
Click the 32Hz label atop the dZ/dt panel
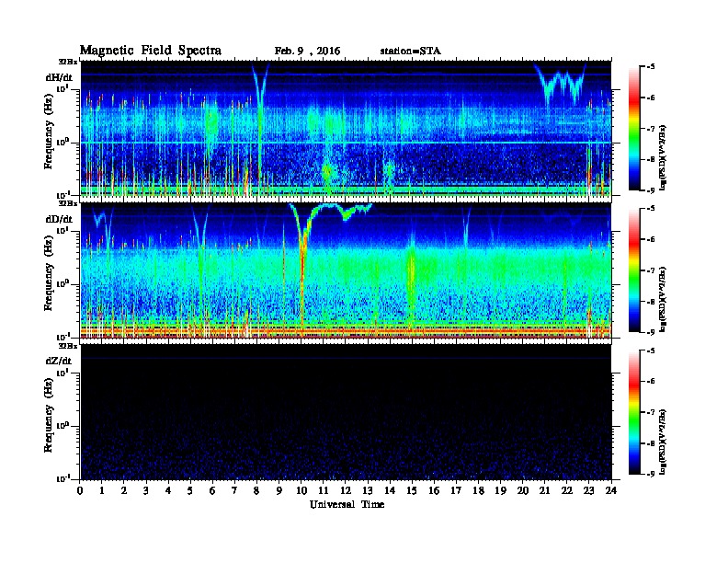pos(68,346)
